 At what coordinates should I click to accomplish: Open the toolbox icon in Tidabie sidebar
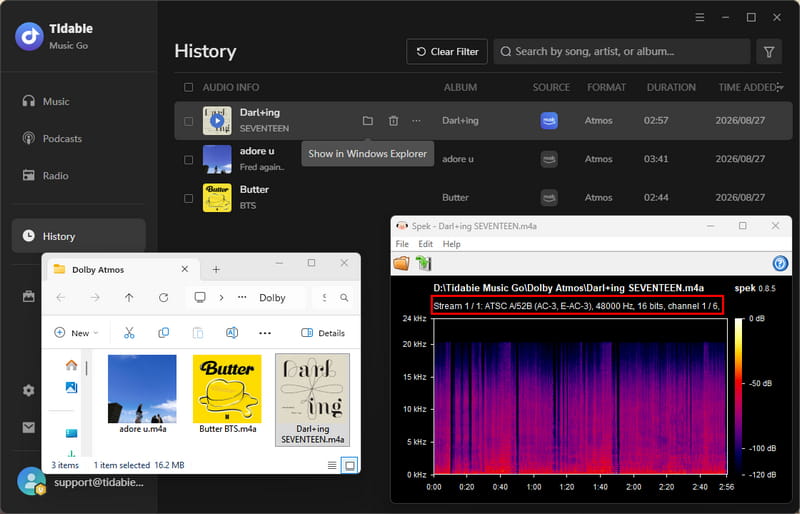29,296
